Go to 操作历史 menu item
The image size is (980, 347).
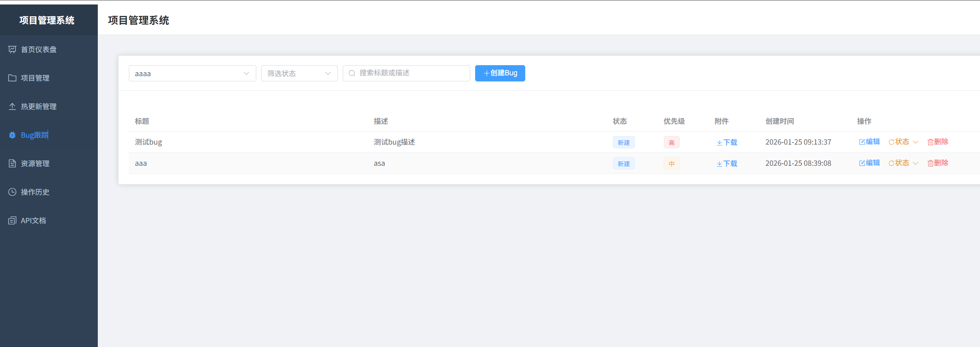click(35, 192)
